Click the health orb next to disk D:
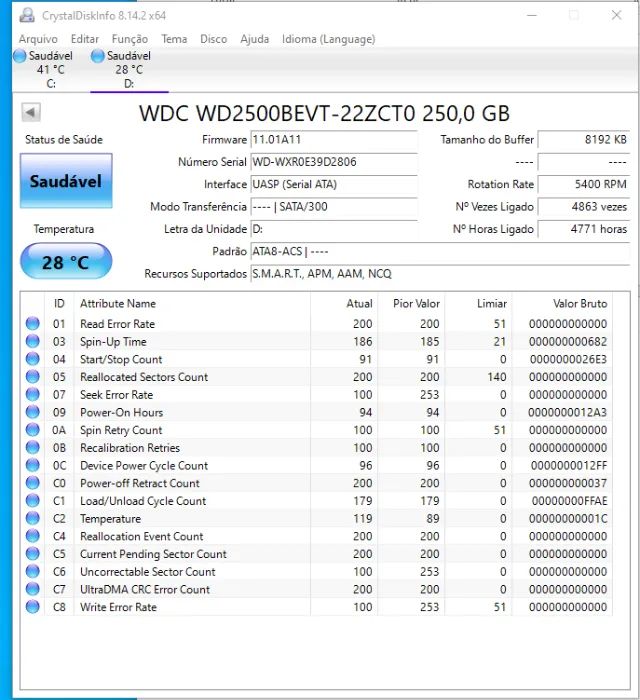 point(97,56)
